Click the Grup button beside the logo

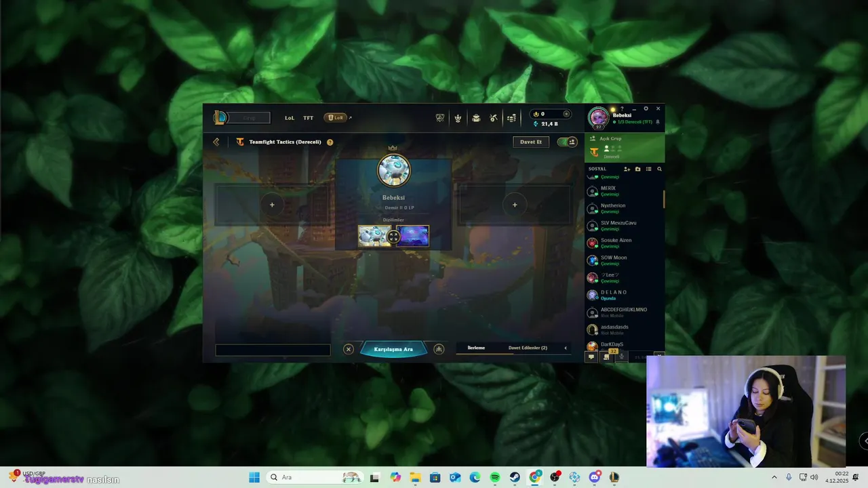[250, 118]
